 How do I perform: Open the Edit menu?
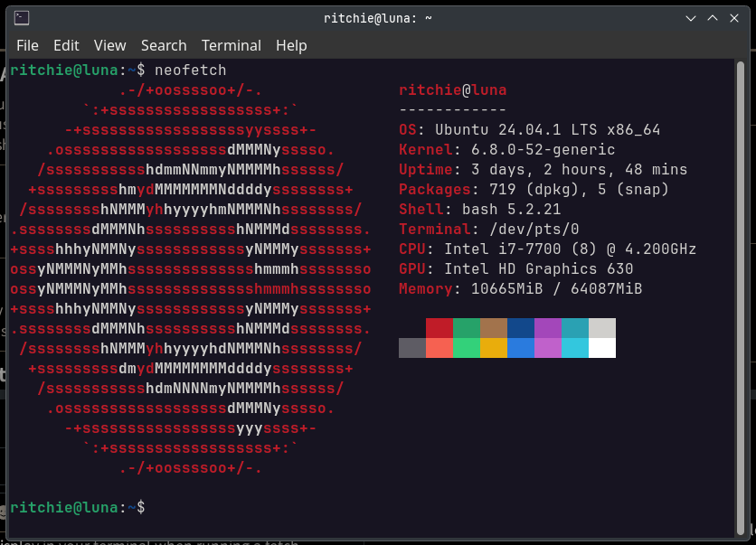click(66, 45)
